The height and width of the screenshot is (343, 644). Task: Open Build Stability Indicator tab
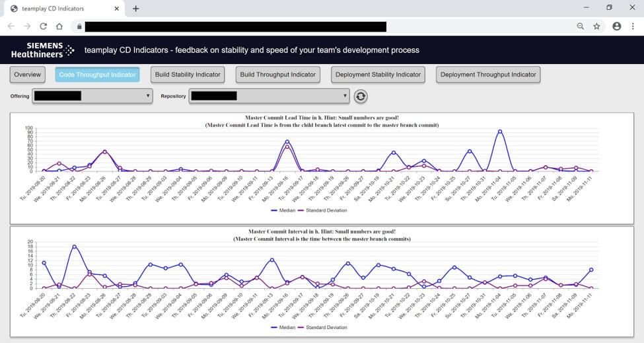(x=188, y=75)
